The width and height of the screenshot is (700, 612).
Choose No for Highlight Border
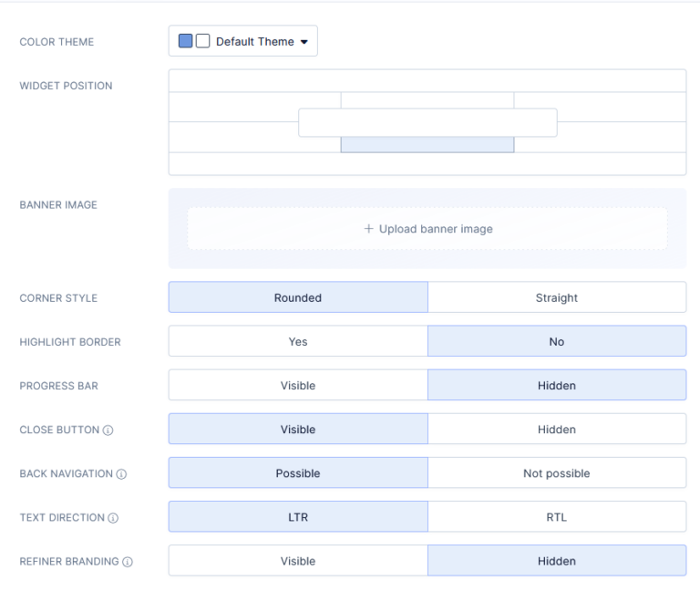click(556, 341)
